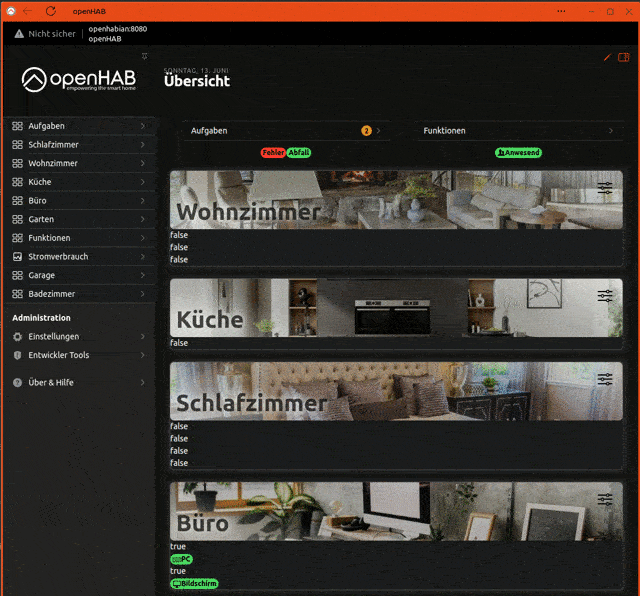The width and height of the screenshot is (640, 596).
Task: Click the grid icon next to Küche in sidebar
Action: pos(18,182)
